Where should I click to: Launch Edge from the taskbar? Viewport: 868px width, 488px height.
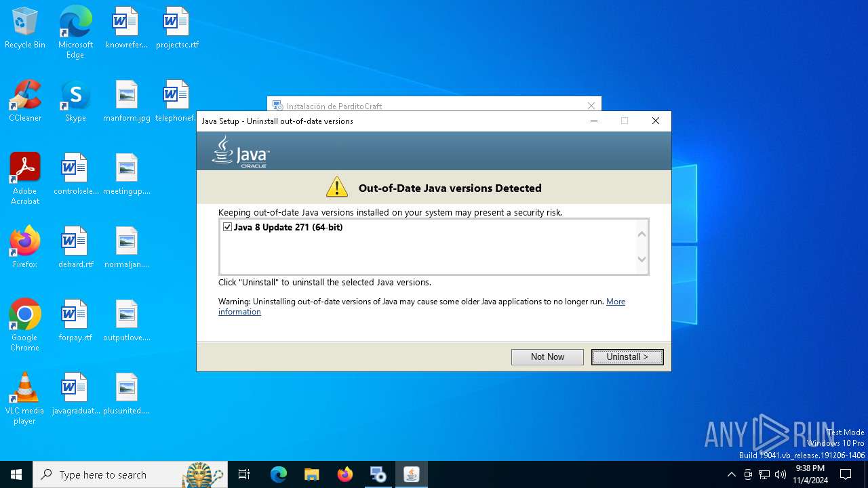point(279,474)
